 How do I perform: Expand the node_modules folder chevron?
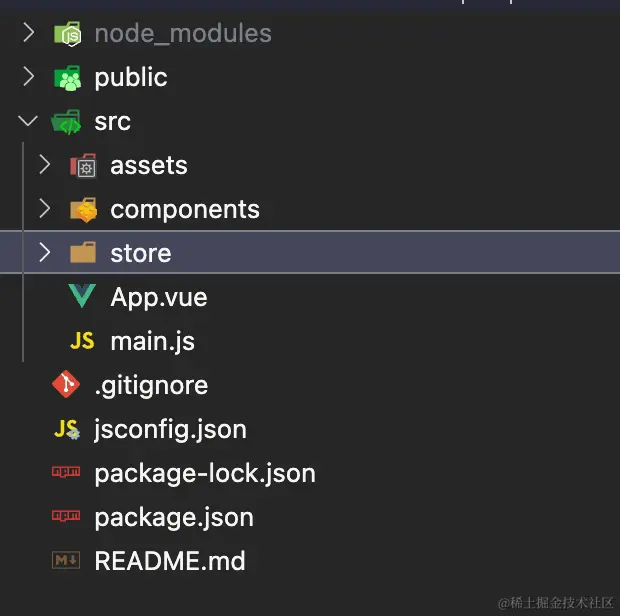[28, 33]
